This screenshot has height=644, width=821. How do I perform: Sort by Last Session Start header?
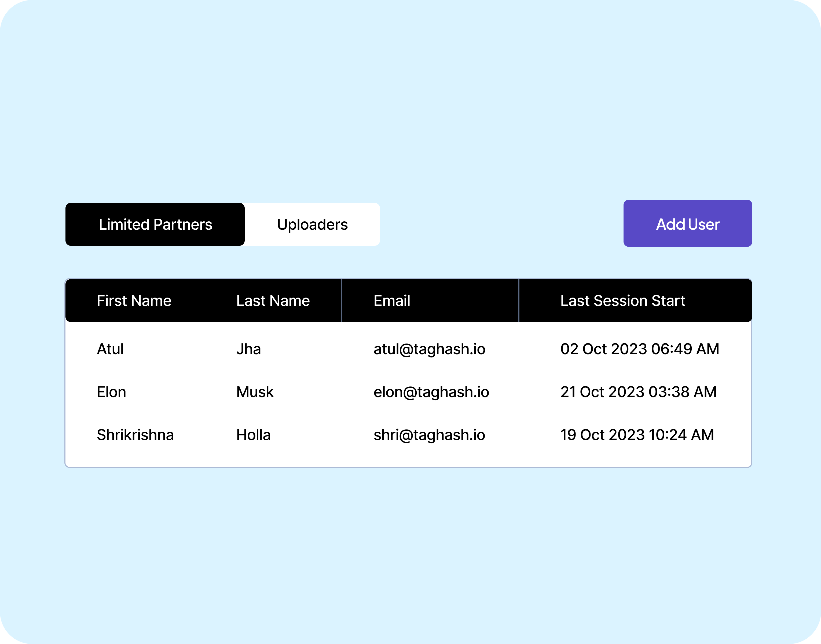(622, 301)
